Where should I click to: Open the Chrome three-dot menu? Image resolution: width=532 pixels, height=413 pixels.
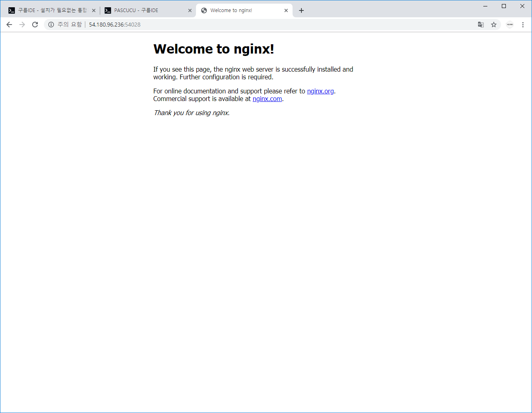tap(523, 25)
